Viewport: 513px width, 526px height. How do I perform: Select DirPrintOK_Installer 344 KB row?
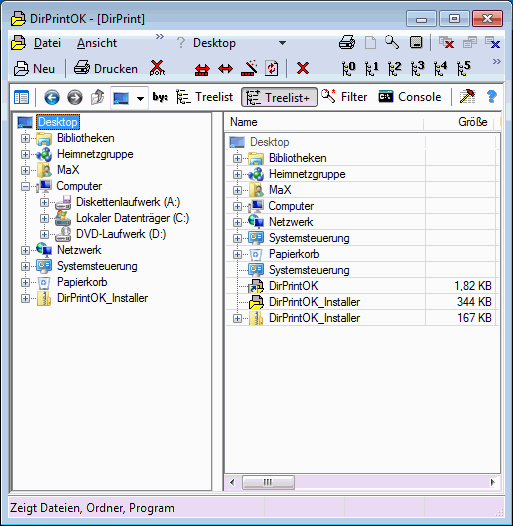coord(362,302)
